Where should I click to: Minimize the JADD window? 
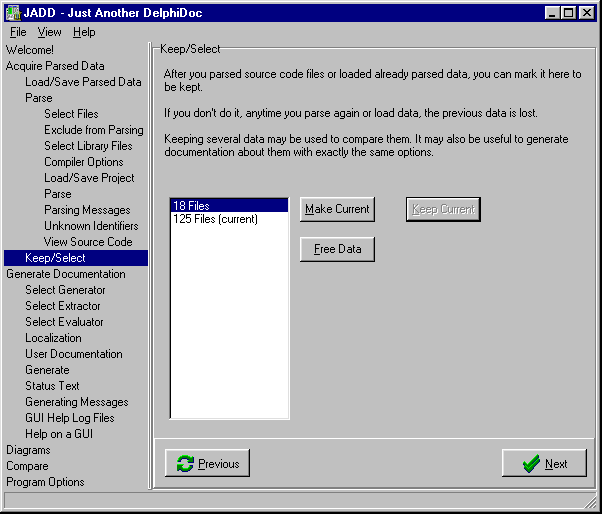point(552,13)
